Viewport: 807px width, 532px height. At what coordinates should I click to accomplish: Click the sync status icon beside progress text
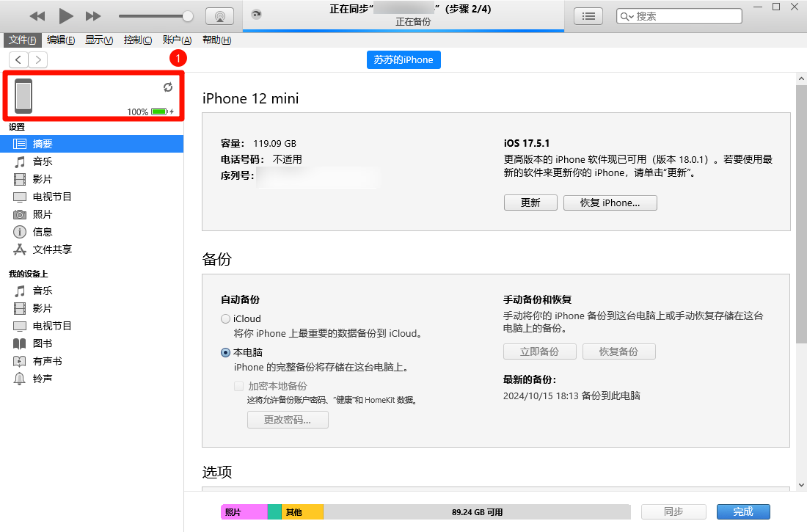(256, 15)
